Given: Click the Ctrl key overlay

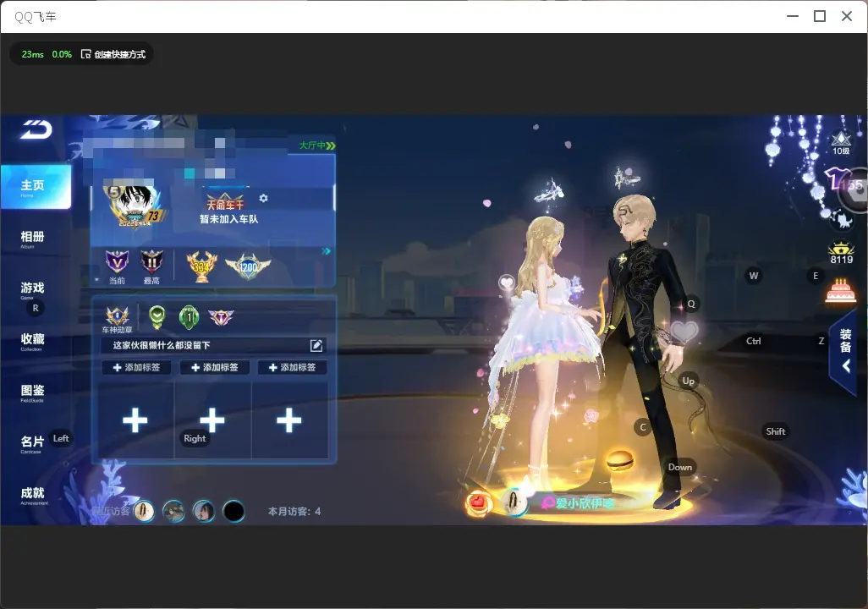Looking at the screenshot, I should click(754, 341).
